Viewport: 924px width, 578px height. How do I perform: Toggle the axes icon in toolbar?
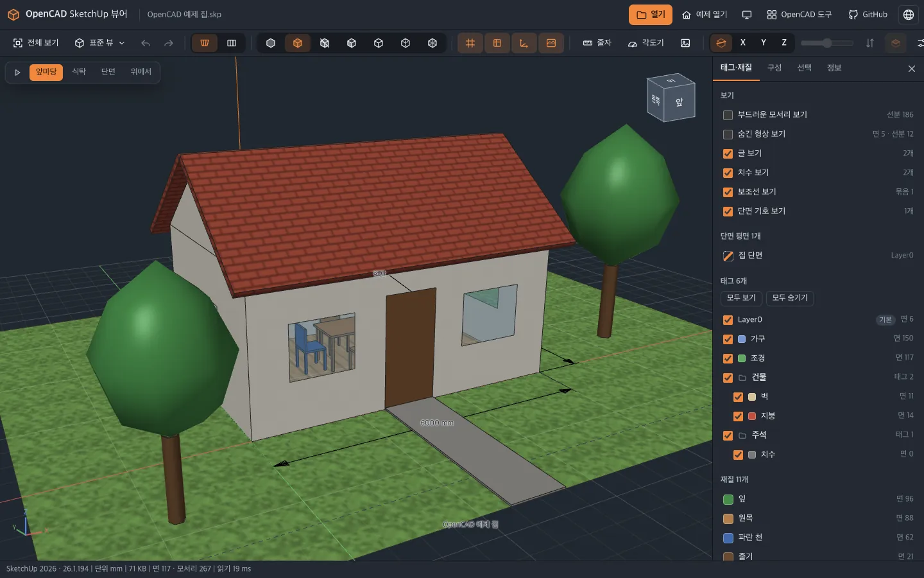point(524,43)
